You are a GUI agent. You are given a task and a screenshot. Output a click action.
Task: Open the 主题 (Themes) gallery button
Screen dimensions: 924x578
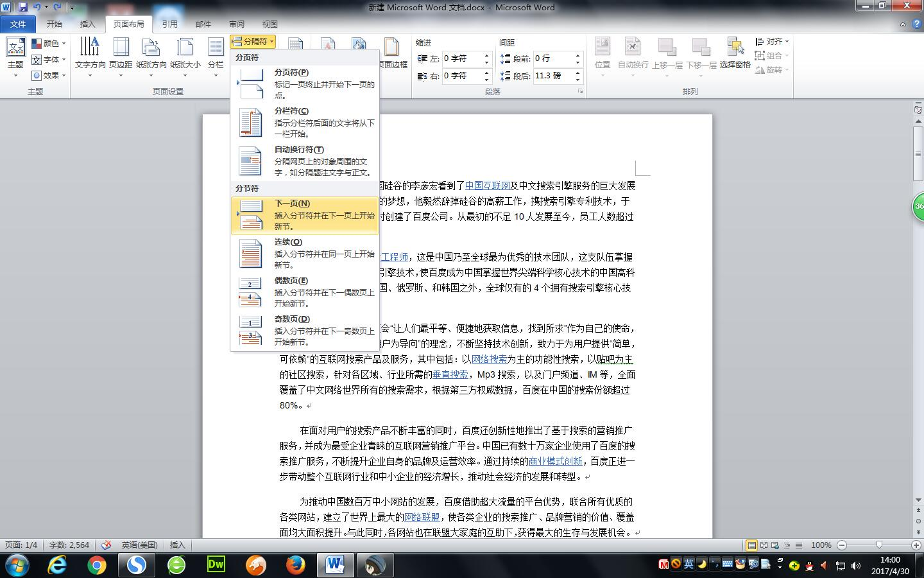(15, 58)
